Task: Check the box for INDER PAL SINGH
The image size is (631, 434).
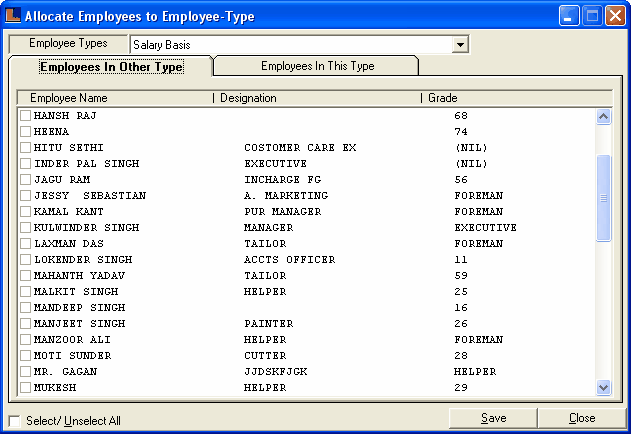Action: (x=25, y=163)
